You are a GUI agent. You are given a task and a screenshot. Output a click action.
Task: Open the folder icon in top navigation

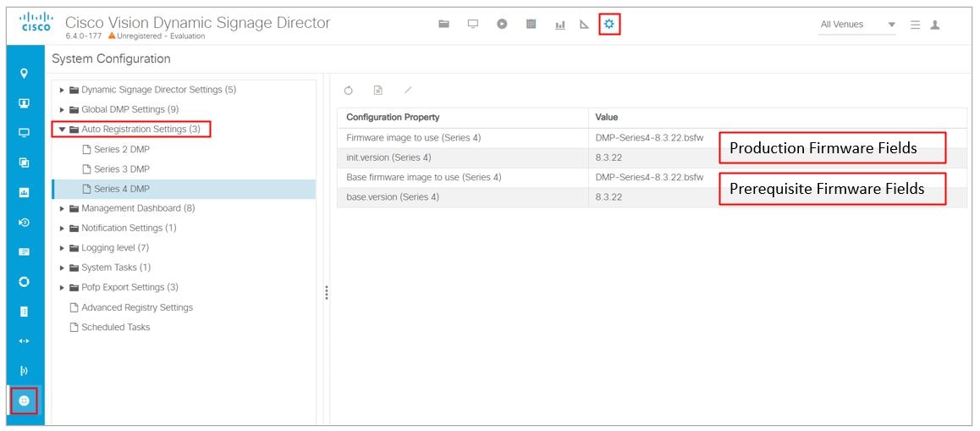[443, 24]
